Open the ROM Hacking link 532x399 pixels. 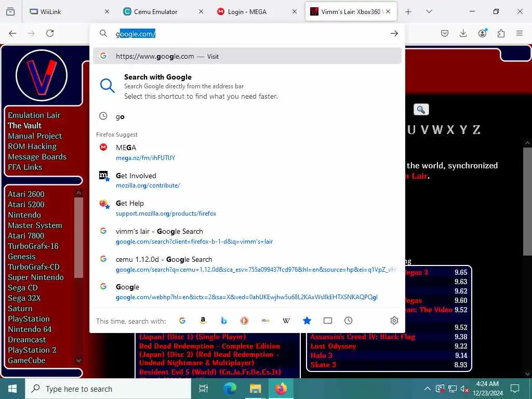tap(32, 146)
